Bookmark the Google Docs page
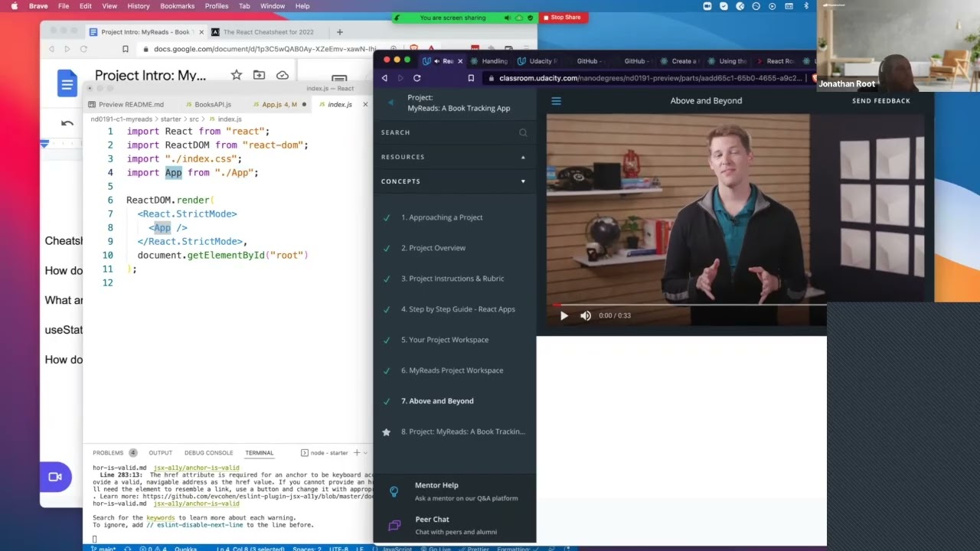980x551 pixels. tap(126, 49)
